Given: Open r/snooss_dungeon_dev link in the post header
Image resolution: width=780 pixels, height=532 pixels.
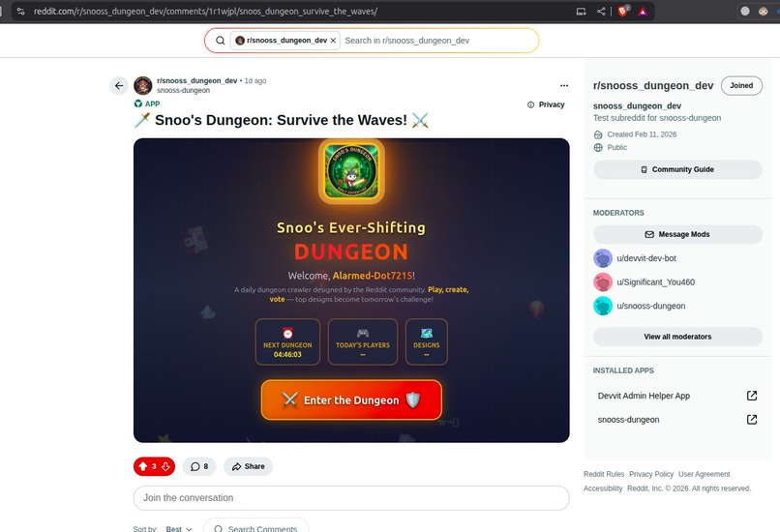Looking at the screenshot, I should tap(197, 80).
